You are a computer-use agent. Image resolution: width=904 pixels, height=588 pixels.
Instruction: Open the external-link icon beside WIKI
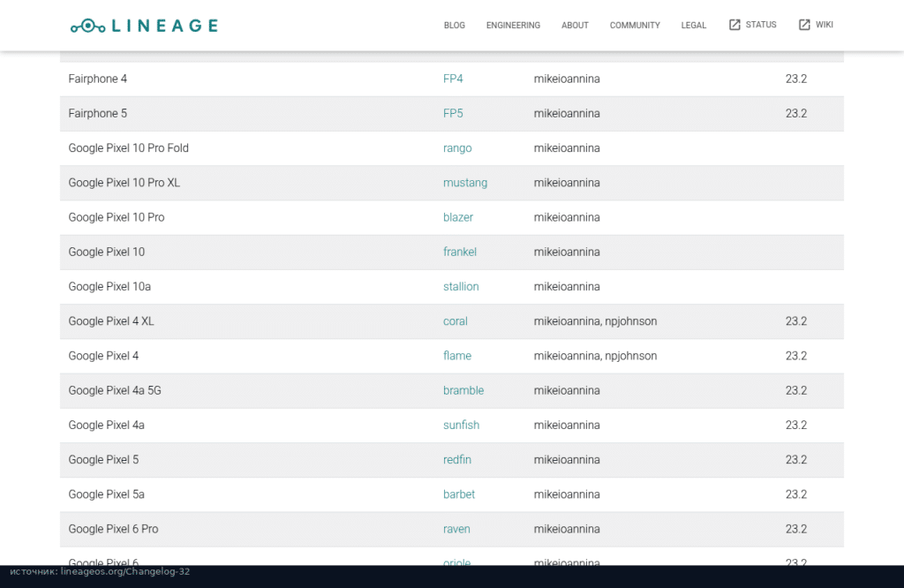pos(804,25)
